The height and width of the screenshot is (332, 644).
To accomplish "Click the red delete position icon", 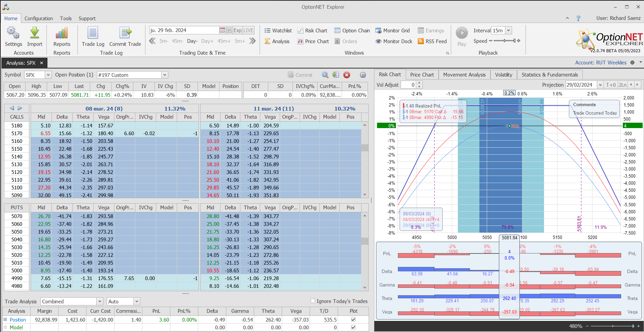I will click(347, 75).
